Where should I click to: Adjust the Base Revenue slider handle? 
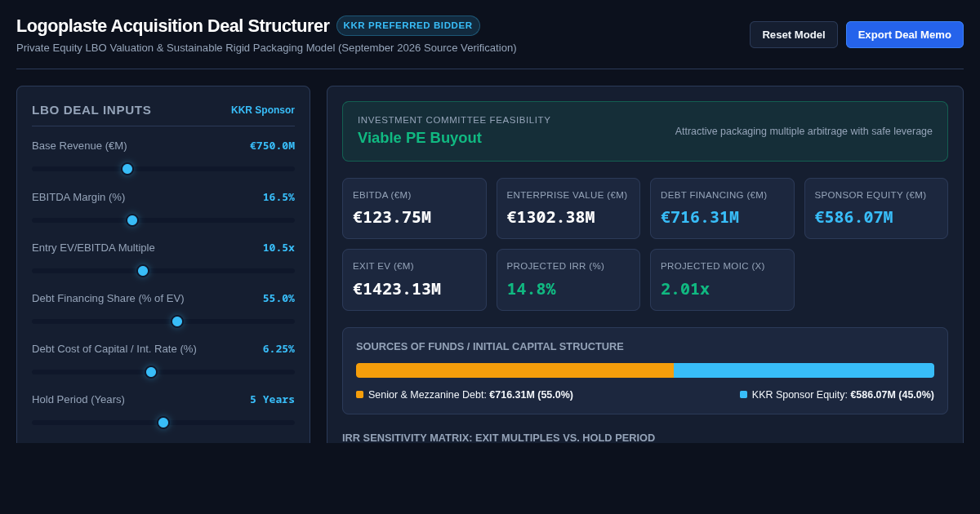[x=127, y=169]
